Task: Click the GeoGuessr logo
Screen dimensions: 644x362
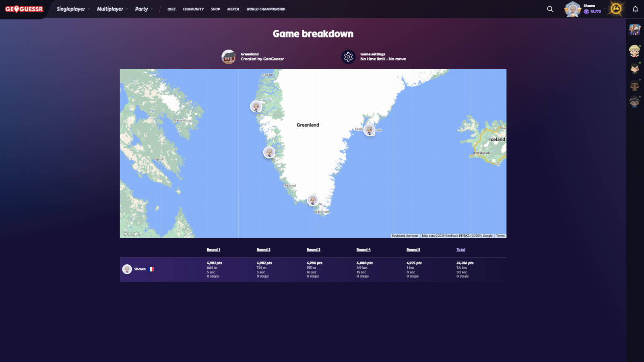Action: 24,9
